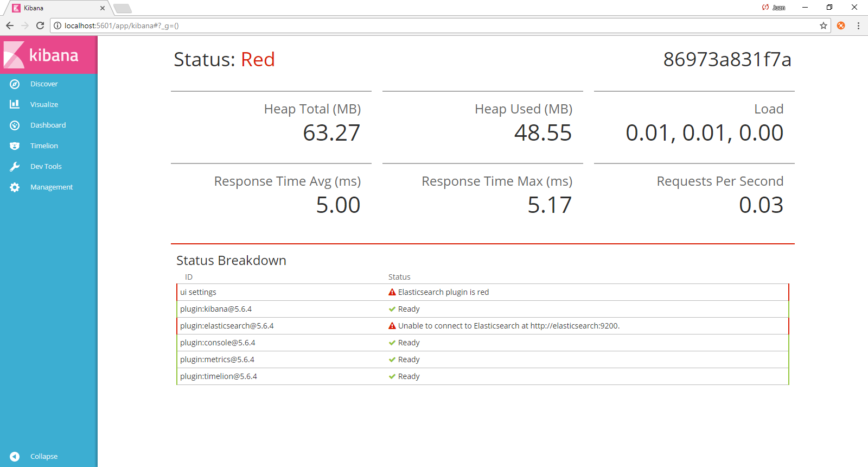Image resolution: width=868 pixels, height=467 pixels.
Task: Click the Heap Used (MB) label
Action: [524, 109]
